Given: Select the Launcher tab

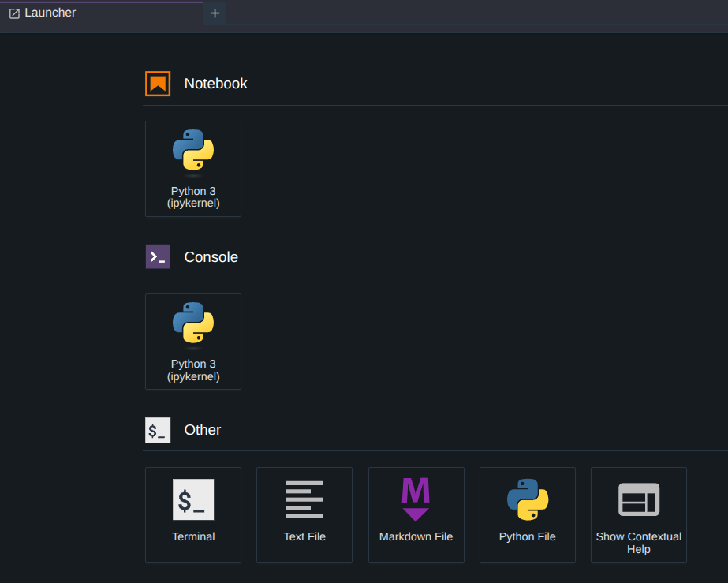Looking at the screenshot, I should (101, 13).
